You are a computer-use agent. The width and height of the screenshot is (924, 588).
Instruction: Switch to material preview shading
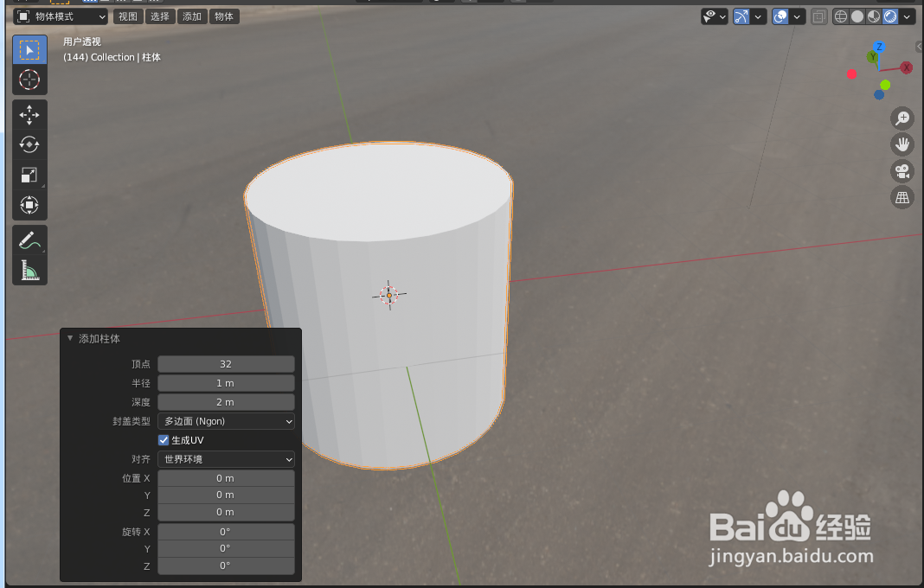pyautogui.click(x=872, y=16)
